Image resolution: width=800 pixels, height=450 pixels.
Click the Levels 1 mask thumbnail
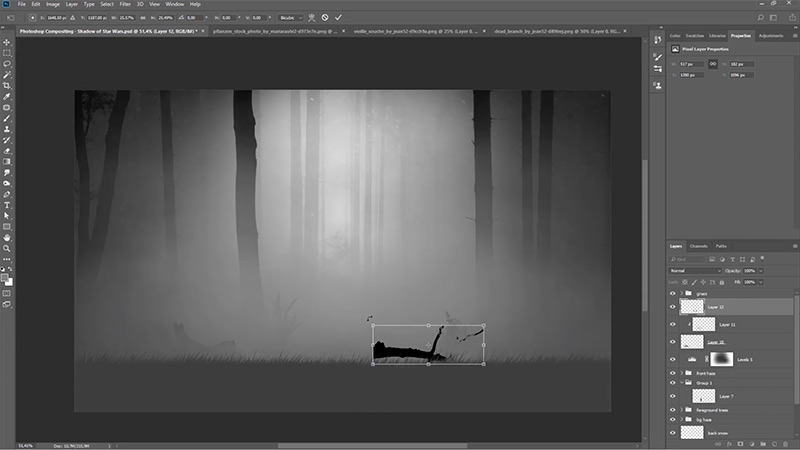point(721,359)
